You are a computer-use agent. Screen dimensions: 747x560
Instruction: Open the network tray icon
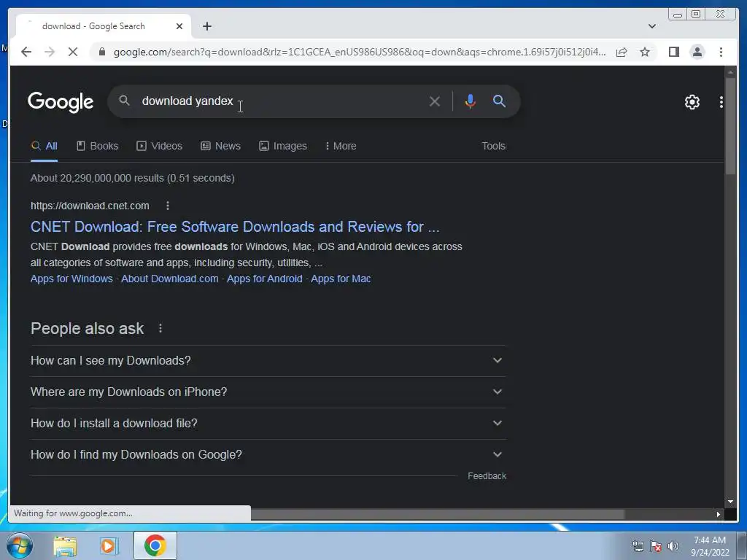click(x=638, y=546)
